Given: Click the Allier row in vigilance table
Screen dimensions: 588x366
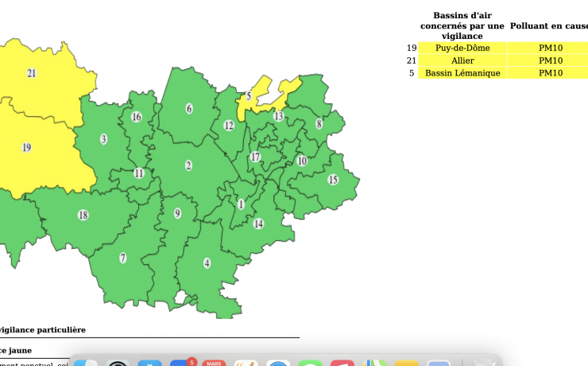Looking at the screenshot, I should pyautogui.click(x=463, y=60).
